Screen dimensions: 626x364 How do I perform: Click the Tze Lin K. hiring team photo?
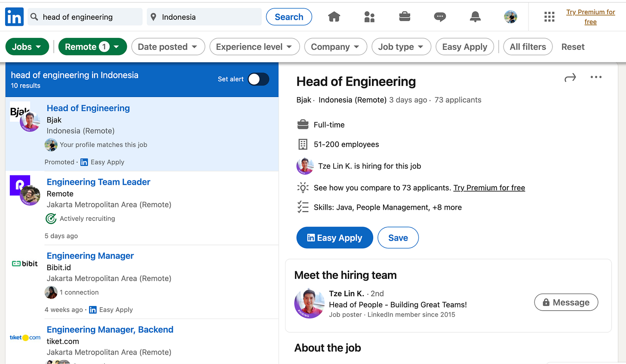310,303
